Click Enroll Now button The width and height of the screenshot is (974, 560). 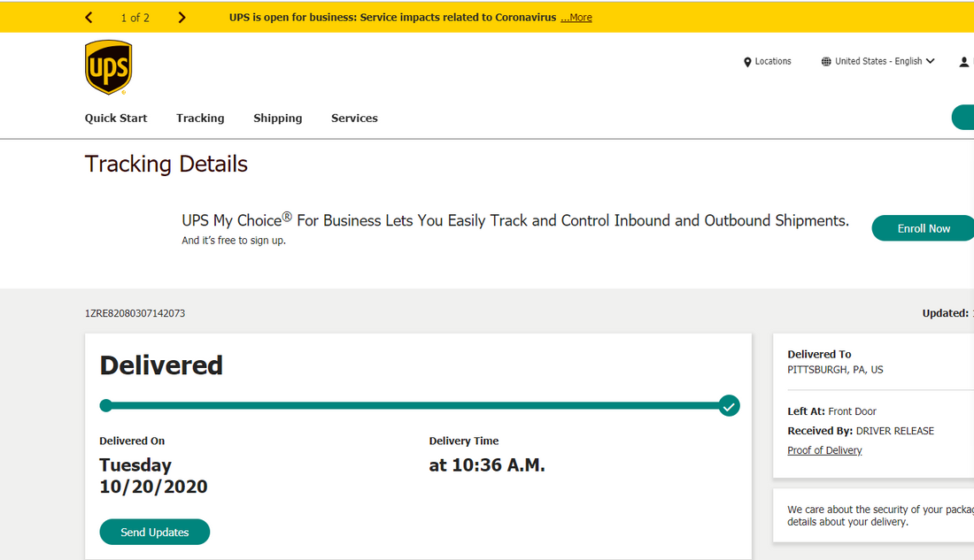tap(923, 228)
